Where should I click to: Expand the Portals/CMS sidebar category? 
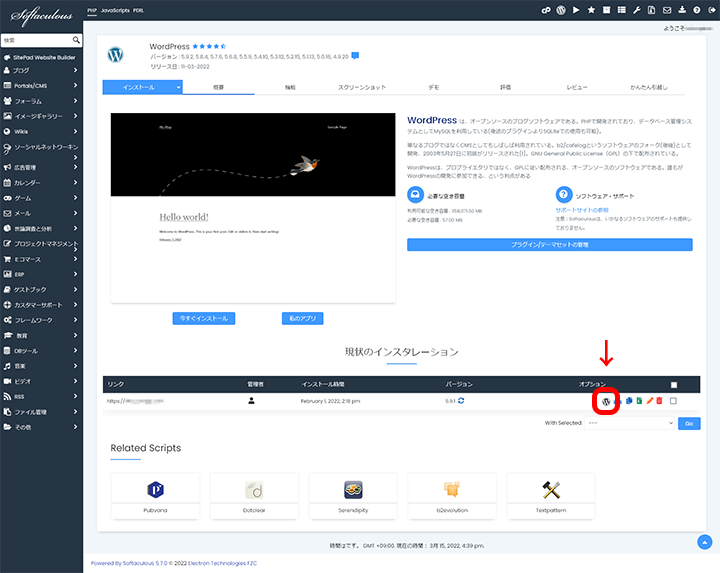[x=40, y=85]
